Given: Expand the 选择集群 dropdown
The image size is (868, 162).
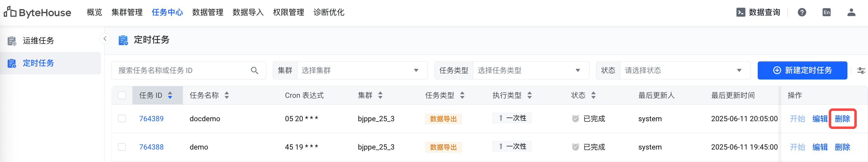Looking at the screenshot, I should tap(362, 70).
